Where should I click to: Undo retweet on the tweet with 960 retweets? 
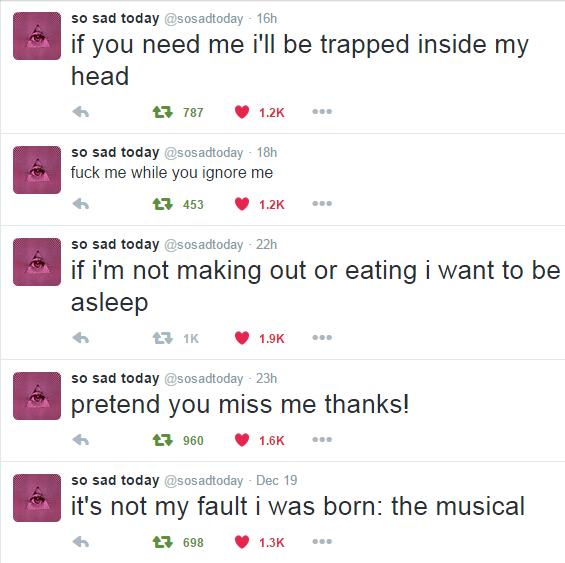pos(163,440)
